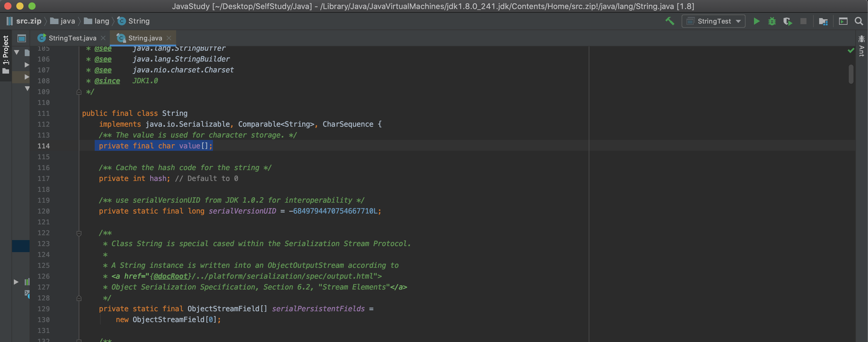Click line number 114 in the gutter
Viewport: 868px width, 342px height.
43,146
